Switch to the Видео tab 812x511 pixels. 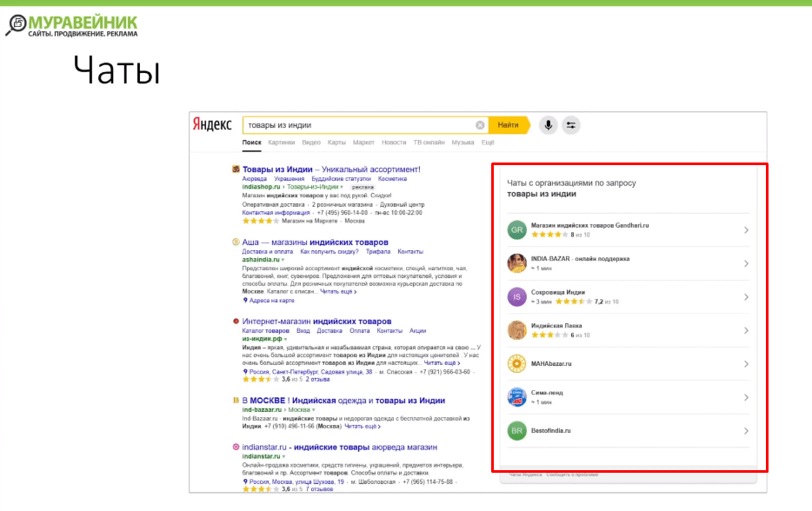tap(311, 143)
